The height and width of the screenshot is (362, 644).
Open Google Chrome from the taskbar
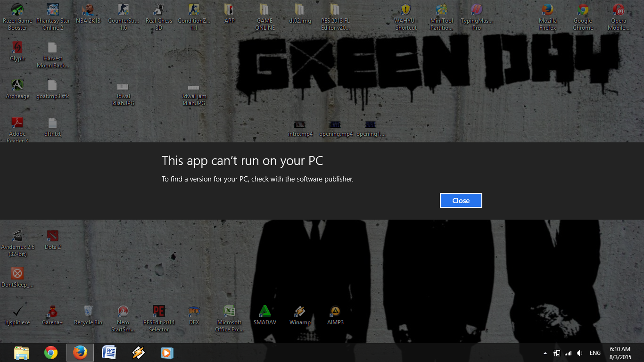click(51, 353)
